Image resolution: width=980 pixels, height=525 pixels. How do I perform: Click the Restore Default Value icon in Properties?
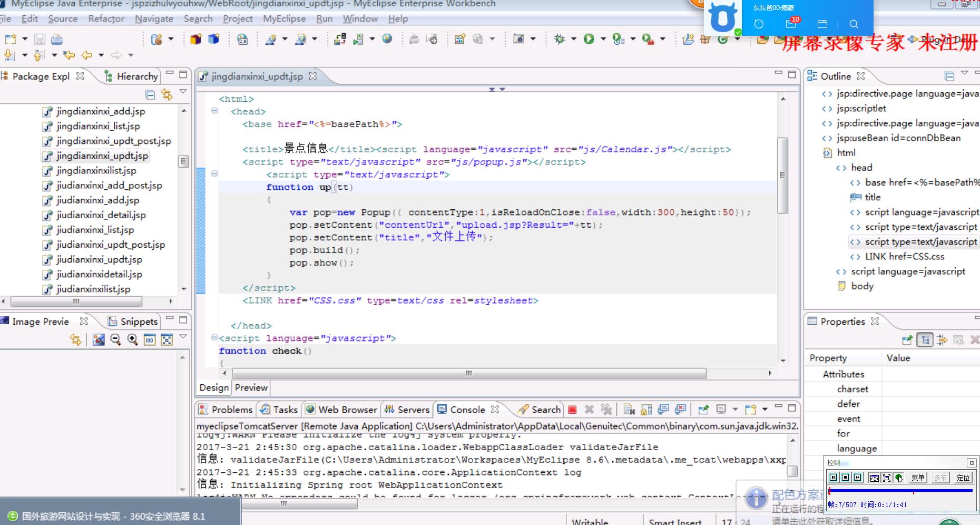(x=958, y=340)
